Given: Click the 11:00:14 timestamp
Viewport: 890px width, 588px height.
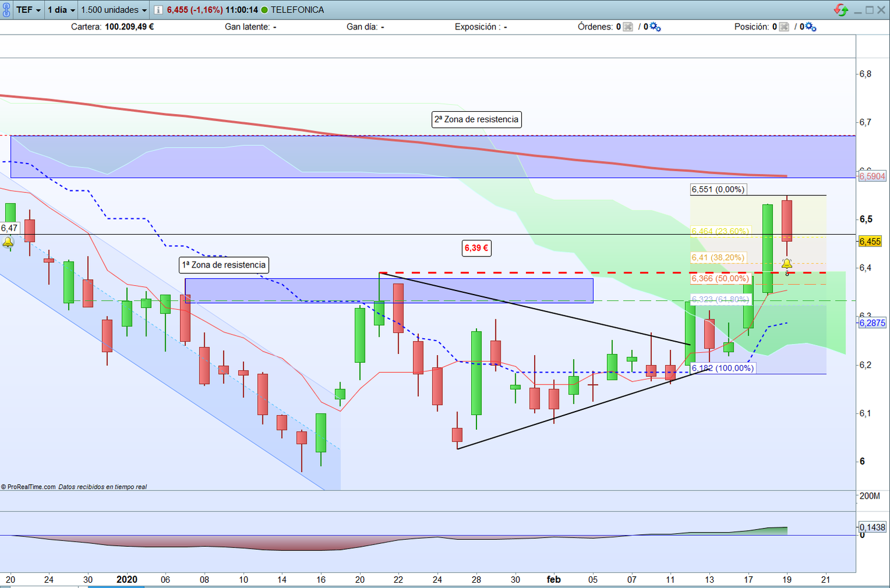Looking at the screenshot, I should pos(242,10).
